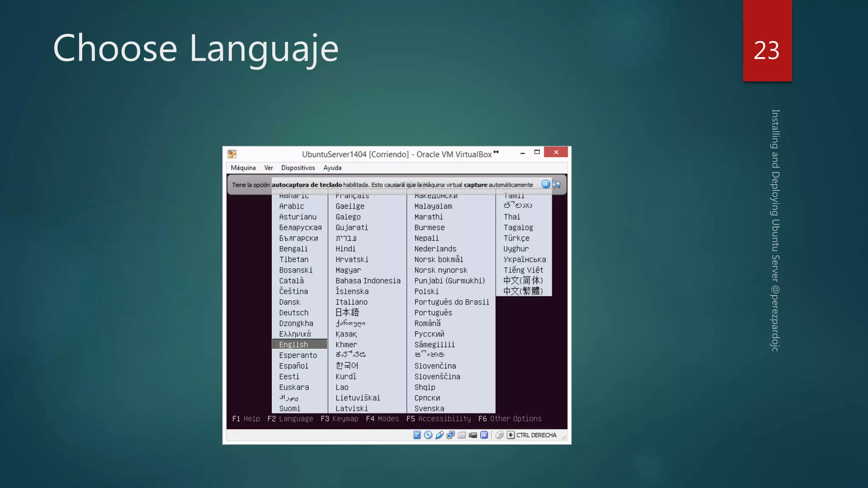The height and width of the screenshot is (488, 868).
Task: Select English in the language list
Action: tap(294, 344)
